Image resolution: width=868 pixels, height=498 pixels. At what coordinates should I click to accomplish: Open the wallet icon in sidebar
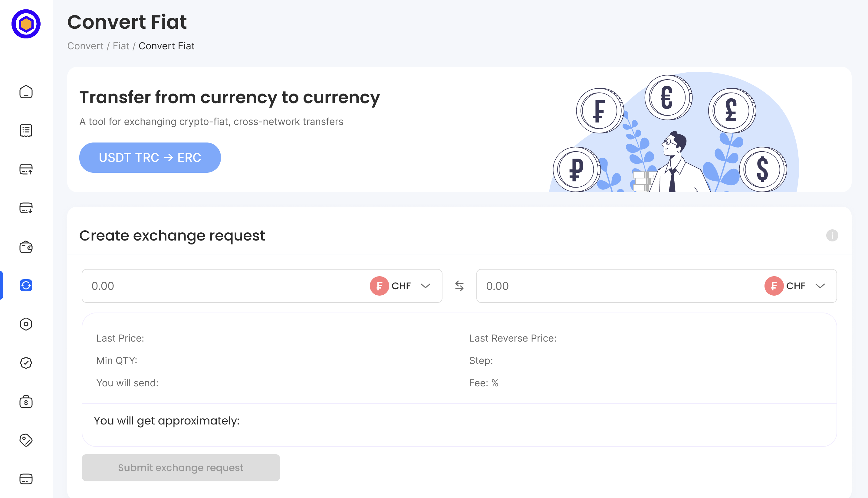pyautogui.click(x=26, y=247)
